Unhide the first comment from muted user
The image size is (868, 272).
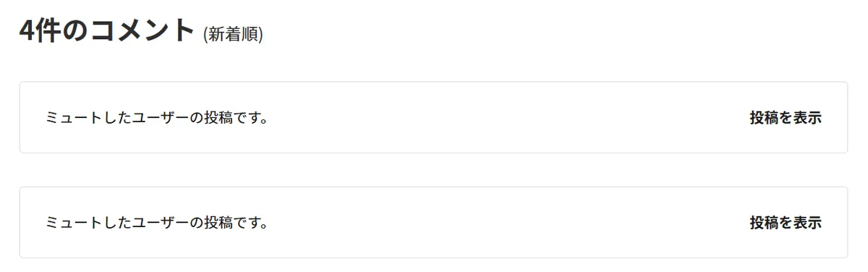tap(786, 118)
